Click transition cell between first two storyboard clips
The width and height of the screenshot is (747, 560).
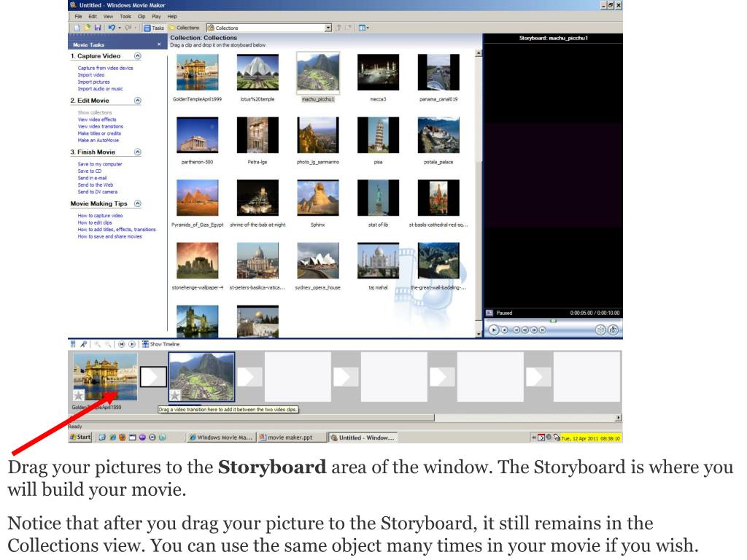point(153,377)
